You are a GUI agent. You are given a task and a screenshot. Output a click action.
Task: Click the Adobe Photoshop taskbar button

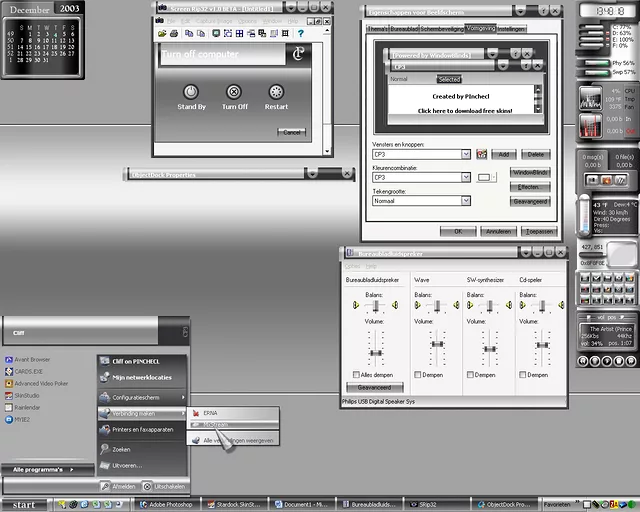(167, 505)
